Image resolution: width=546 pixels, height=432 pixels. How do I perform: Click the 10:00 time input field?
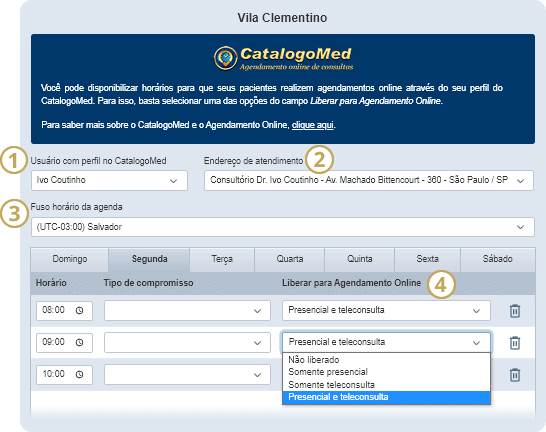(64, 375)
